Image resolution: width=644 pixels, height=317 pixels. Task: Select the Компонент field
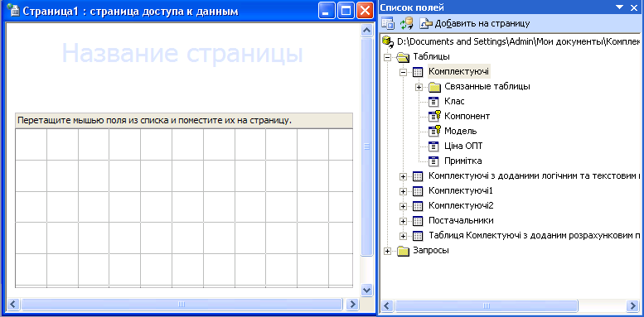click(467, 116)
